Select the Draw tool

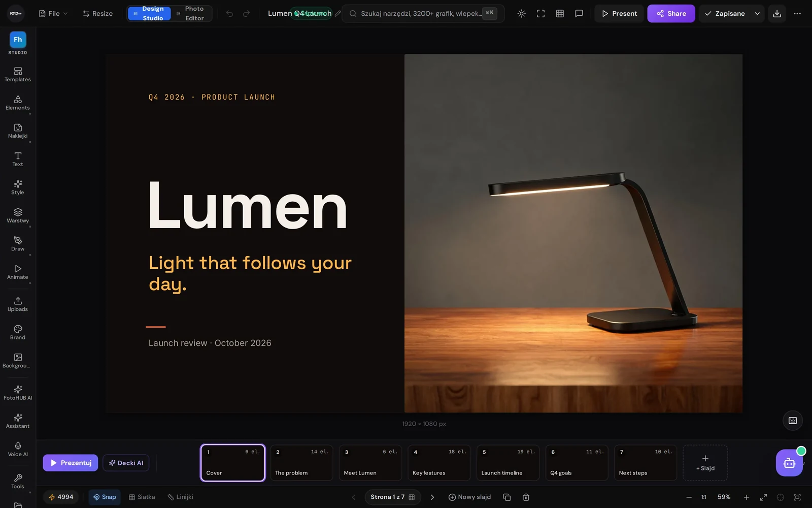pos(18,243)
